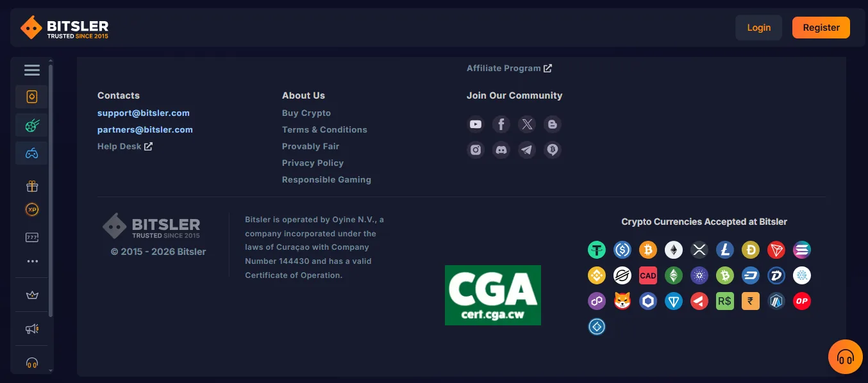Click the orange Bitcoin currency icon
This screenshot has width=868, height=383.
coord(648,250)
